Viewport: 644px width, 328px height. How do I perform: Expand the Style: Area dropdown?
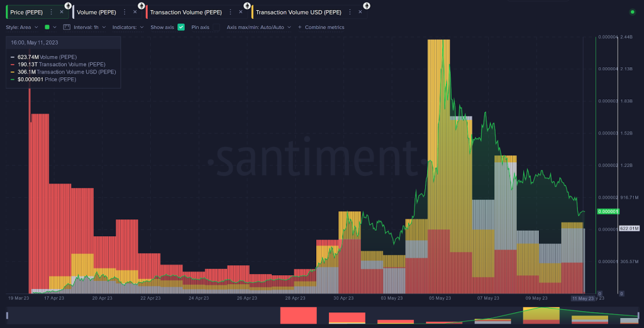[x=21, y=27]
